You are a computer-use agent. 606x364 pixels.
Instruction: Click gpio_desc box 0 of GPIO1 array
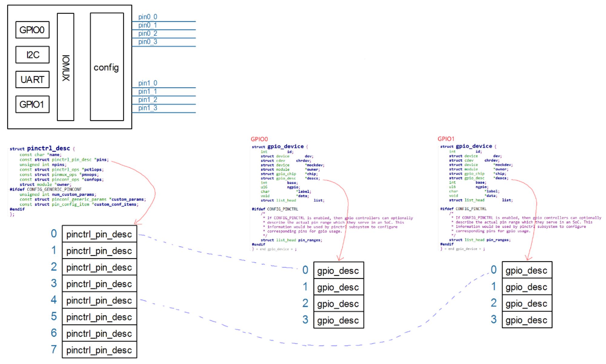[527, 270]
